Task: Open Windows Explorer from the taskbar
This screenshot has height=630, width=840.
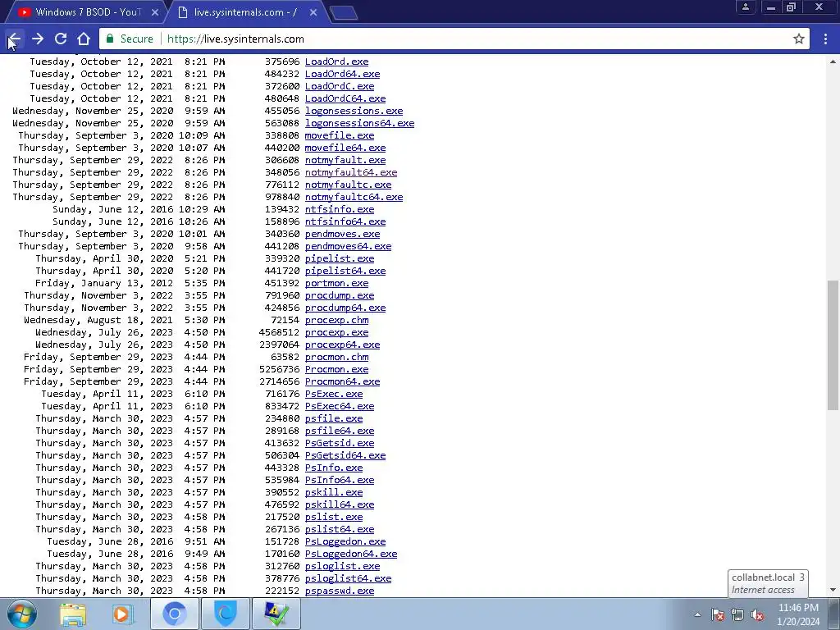Action: click(x=73, y=614)
